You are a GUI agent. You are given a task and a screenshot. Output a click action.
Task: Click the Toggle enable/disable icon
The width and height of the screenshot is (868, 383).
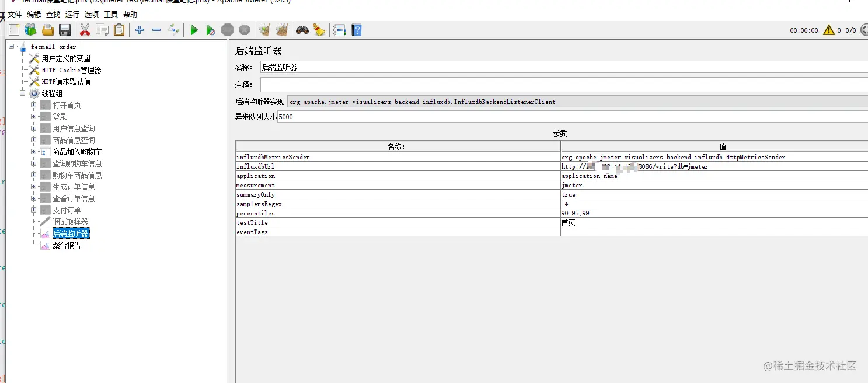tap(173, 30)
